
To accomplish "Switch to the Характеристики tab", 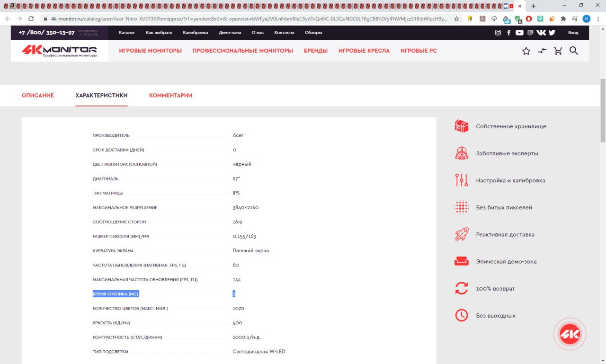I will tap(101, 96).
